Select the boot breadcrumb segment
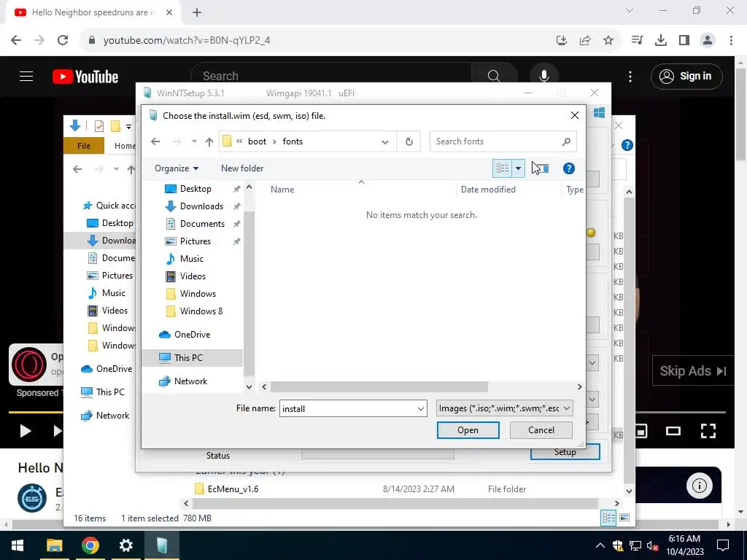The width and height of the screenshot is (747, 560). point(257,141)
